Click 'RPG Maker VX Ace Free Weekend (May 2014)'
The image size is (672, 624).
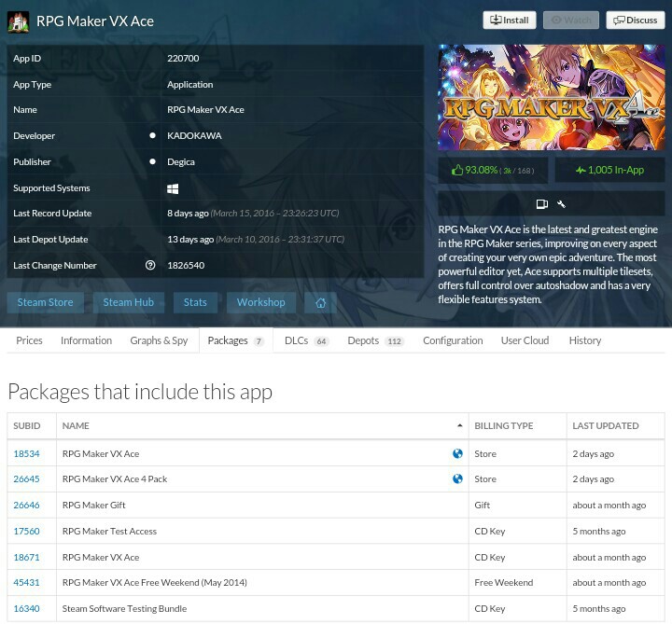pyautogui.click(x=155, y=582)
